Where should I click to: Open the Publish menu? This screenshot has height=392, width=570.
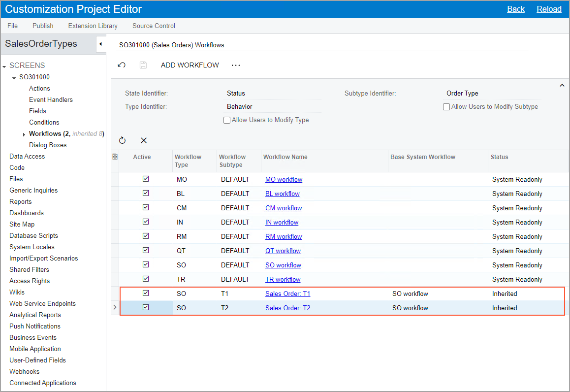pyautogui.click(x=43, y=26)
